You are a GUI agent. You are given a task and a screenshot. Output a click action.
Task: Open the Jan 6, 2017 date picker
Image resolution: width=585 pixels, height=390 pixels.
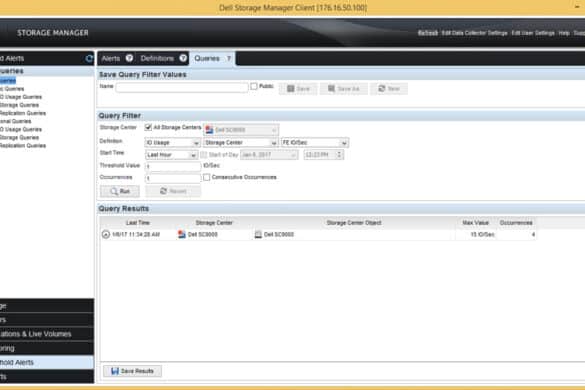click(269, 155)
